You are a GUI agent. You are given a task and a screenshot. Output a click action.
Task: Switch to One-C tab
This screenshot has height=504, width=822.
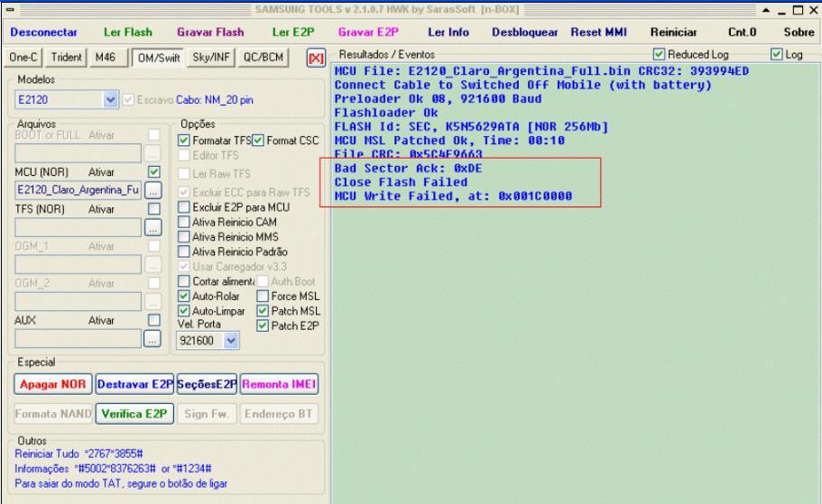23,57
